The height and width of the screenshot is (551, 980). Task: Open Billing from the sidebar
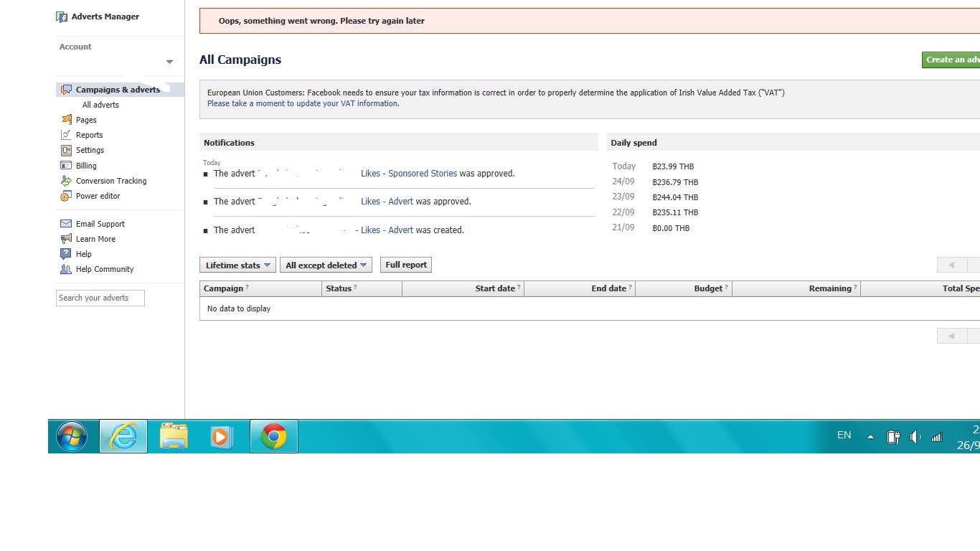[86, 166]
